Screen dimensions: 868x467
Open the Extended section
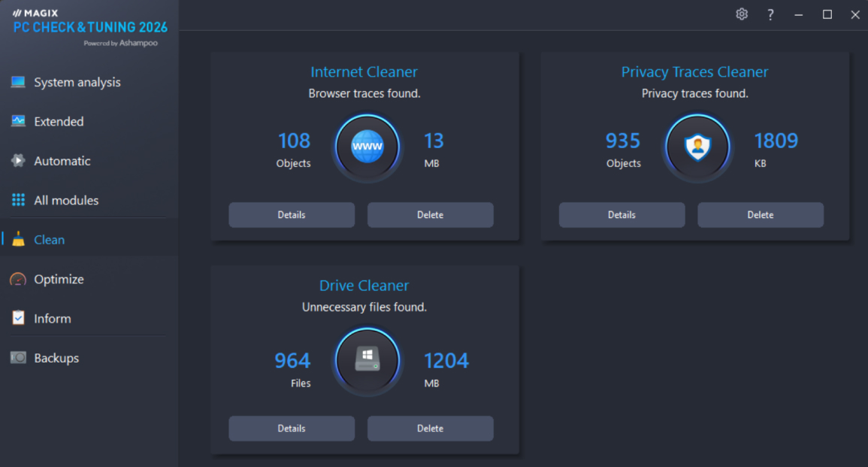59,122
